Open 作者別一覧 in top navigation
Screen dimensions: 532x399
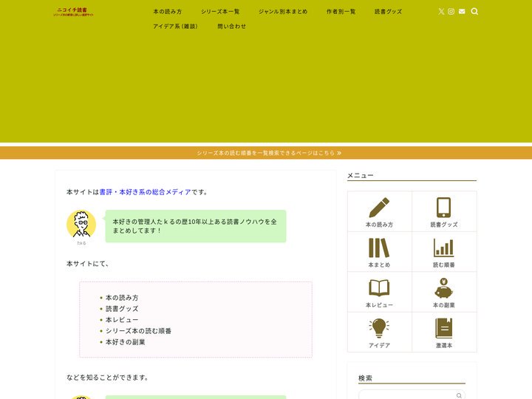(341, 12)
